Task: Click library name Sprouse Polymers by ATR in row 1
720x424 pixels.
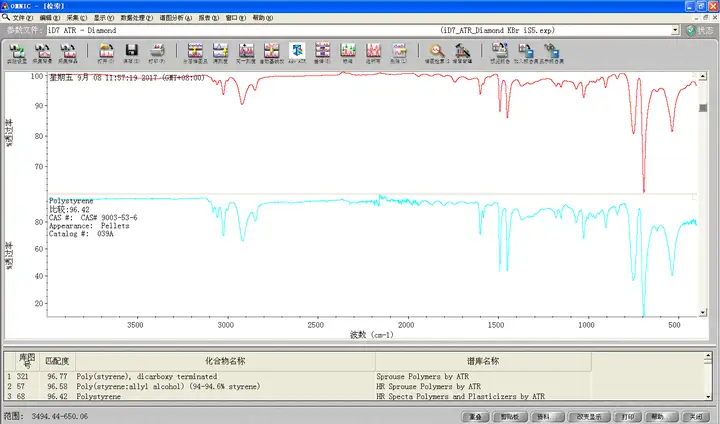Action: coord(422,376)
